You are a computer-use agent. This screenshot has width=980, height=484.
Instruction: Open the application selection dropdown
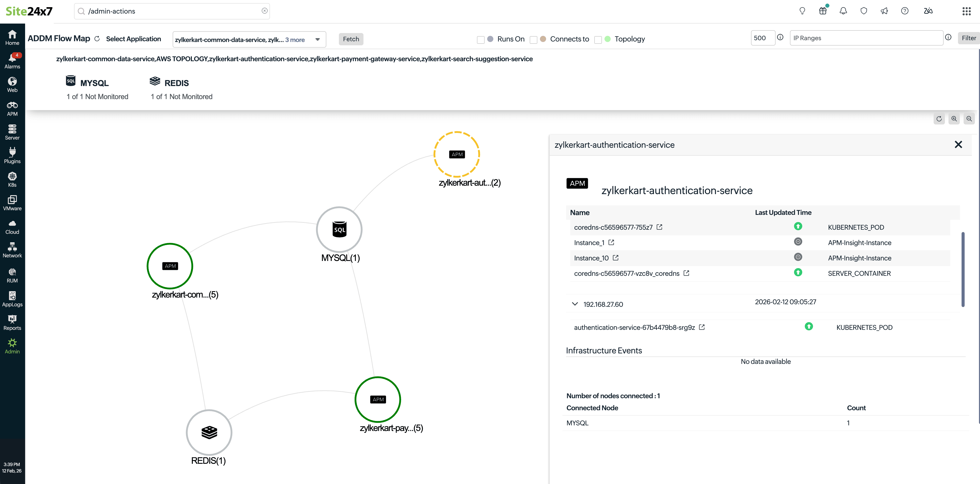coord(317,39)
